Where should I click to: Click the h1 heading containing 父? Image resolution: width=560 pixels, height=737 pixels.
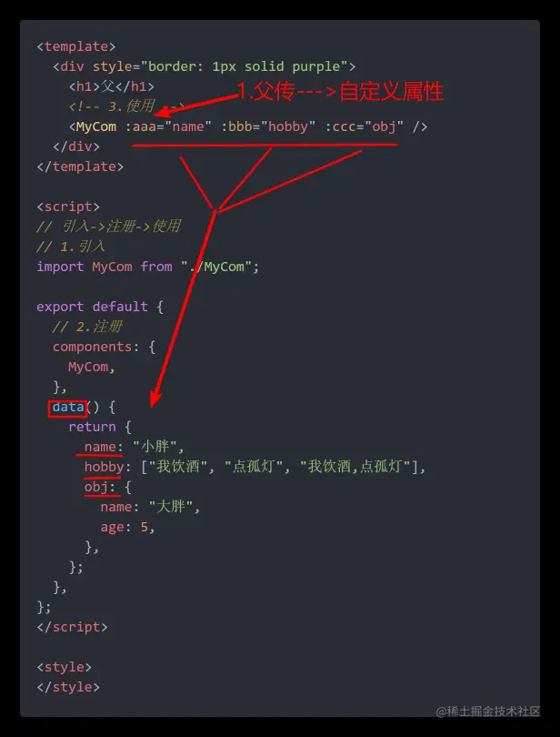coord(112,86)
